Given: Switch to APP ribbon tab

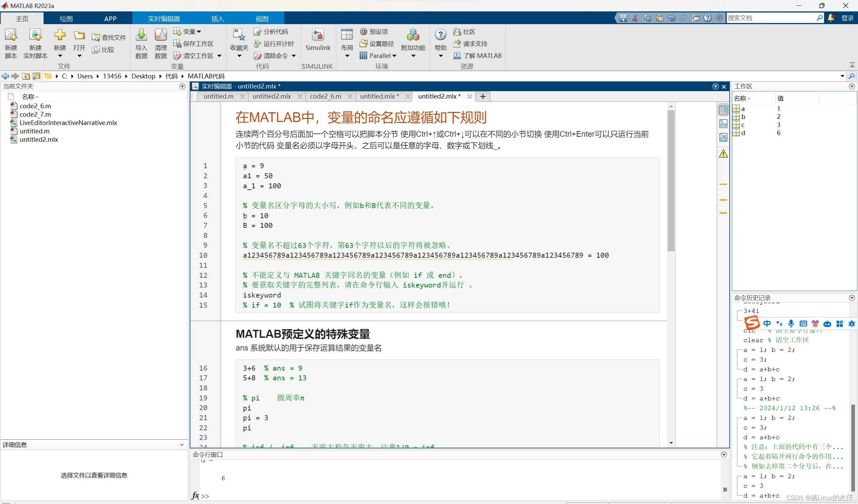Looking at the screenshot, I should [110, 19].
